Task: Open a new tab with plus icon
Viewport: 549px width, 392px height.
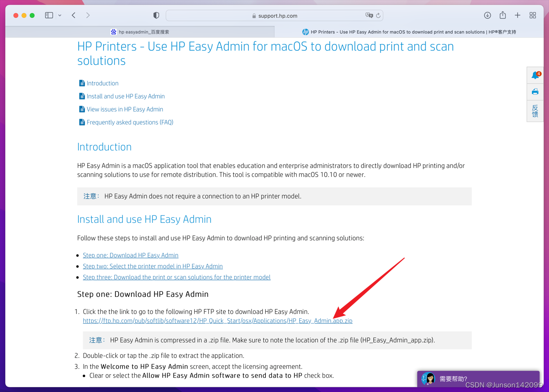Action: (518, 15)
